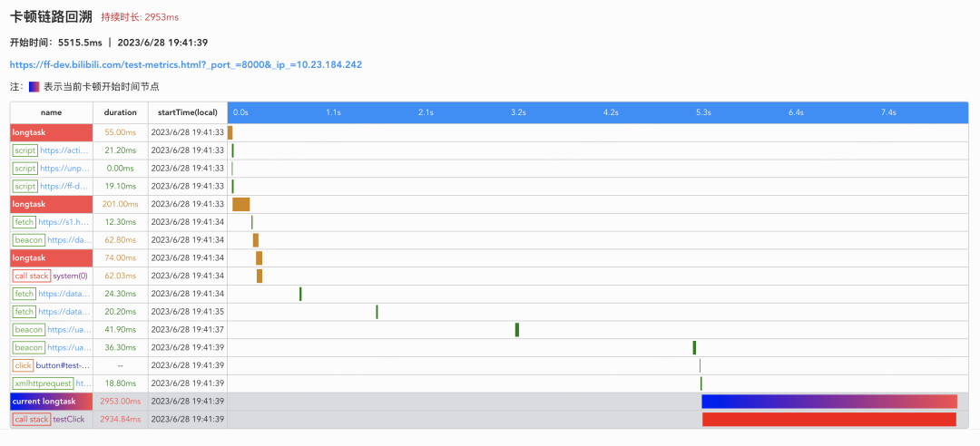The image size is (980, 446).
Task: Click the '--' duration cell of the click row
Action: coord(121,365)
